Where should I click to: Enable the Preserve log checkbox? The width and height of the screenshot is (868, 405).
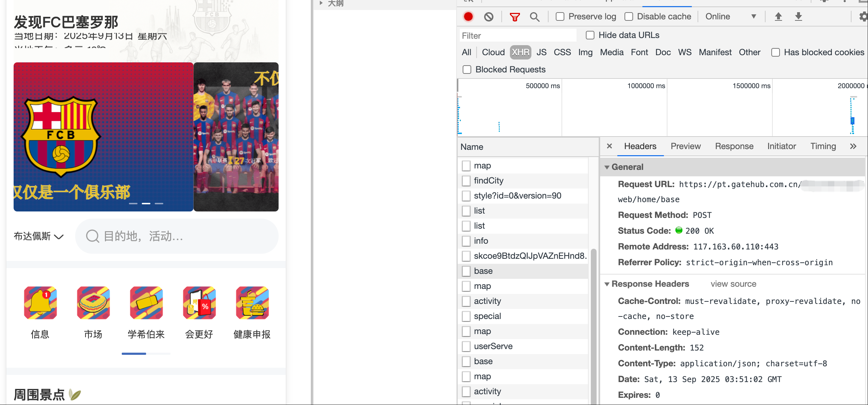560,17
